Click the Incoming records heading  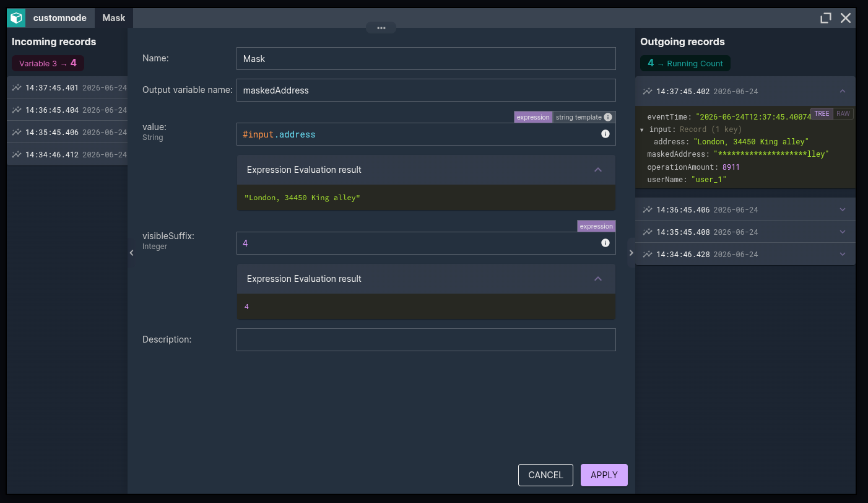(54, 42)
